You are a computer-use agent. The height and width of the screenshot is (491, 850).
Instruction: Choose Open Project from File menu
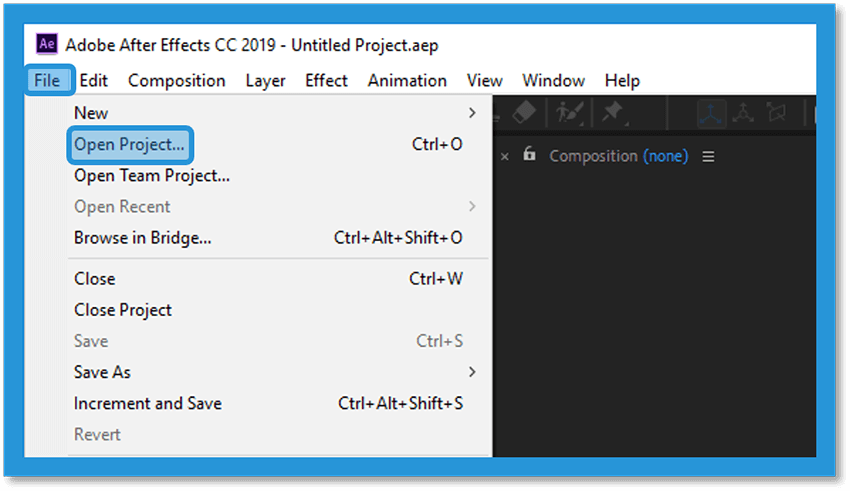[x=130, y=145]
